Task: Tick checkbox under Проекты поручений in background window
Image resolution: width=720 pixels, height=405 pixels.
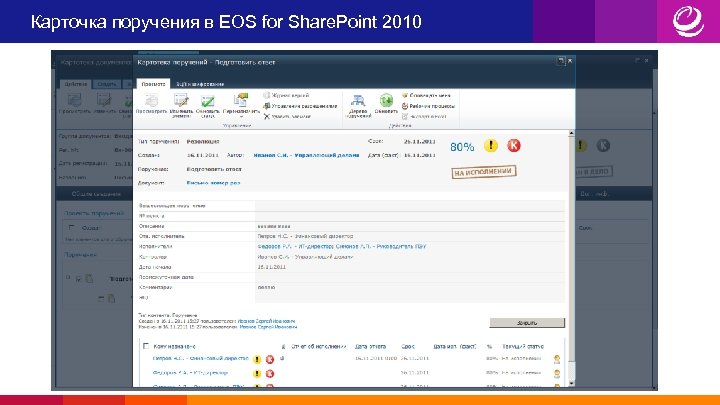Action: [x=71, y=227]
